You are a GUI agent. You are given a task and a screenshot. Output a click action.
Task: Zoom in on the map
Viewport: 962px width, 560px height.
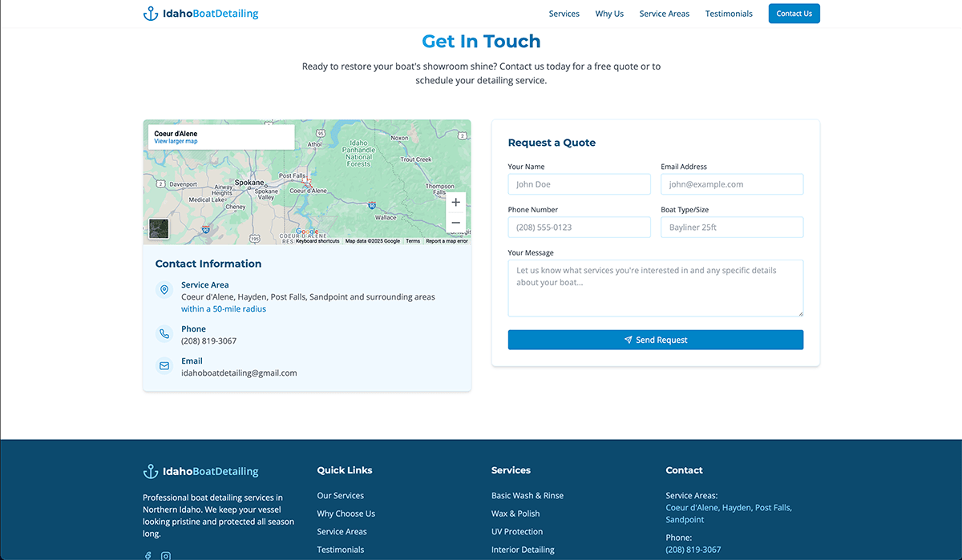pyautogui.click(x=455, y=203)
